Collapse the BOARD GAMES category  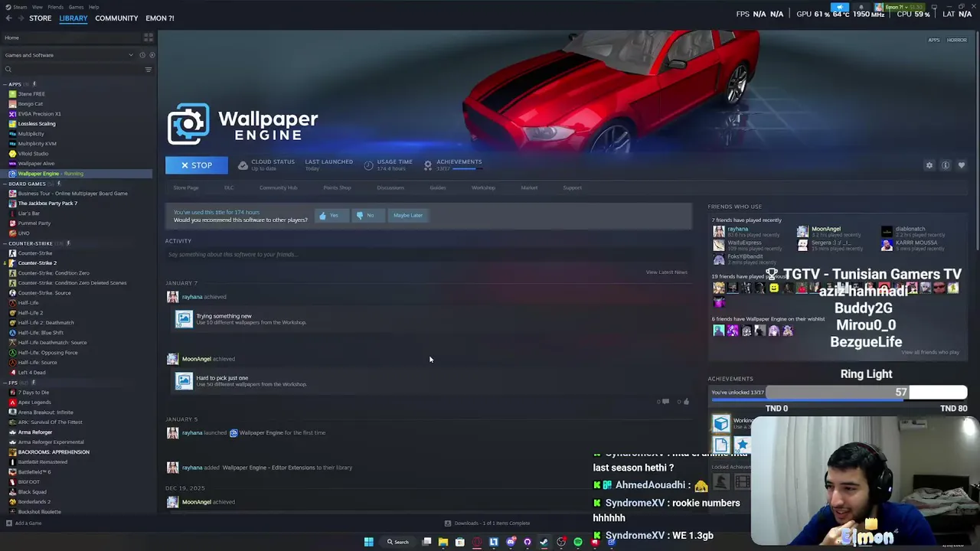pyautogui.click(x=5, y=184)
